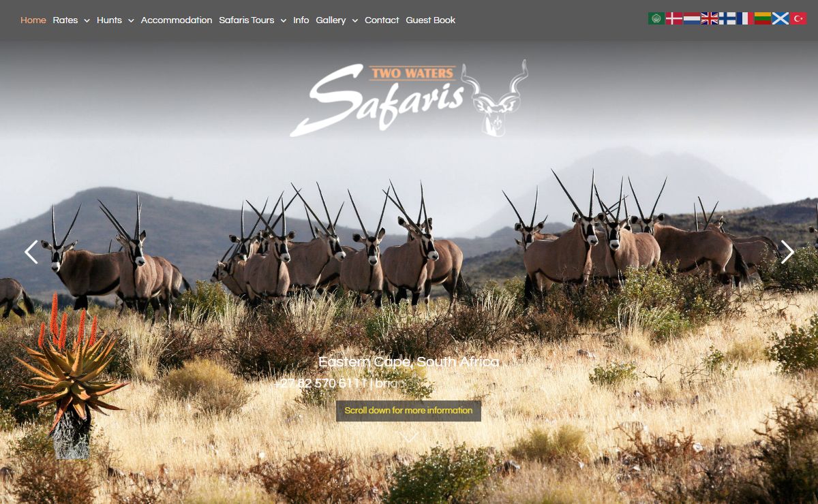Go to the Accommodation page
This screenshot has width=818, height=504.
pos(177,20)
